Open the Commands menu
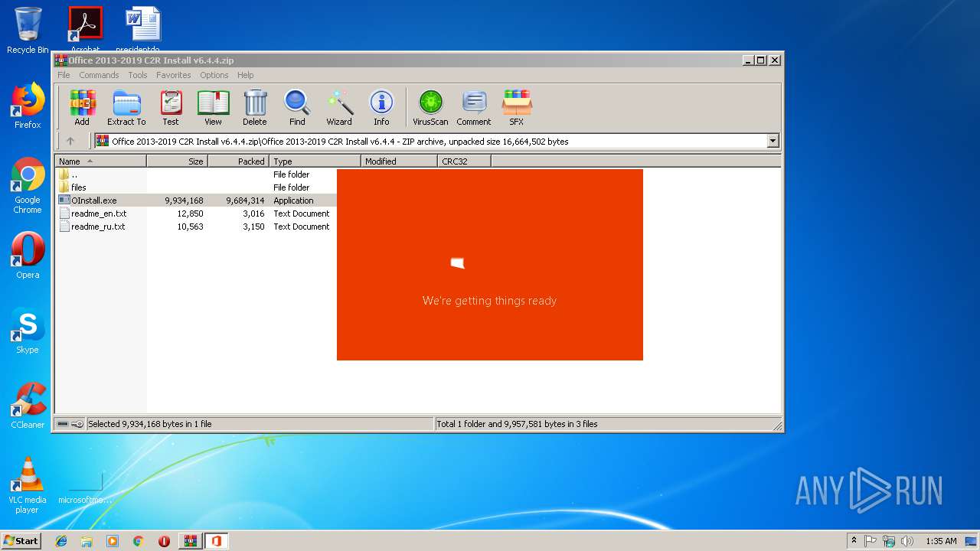 pyautogui.click(x=99, y=75)
